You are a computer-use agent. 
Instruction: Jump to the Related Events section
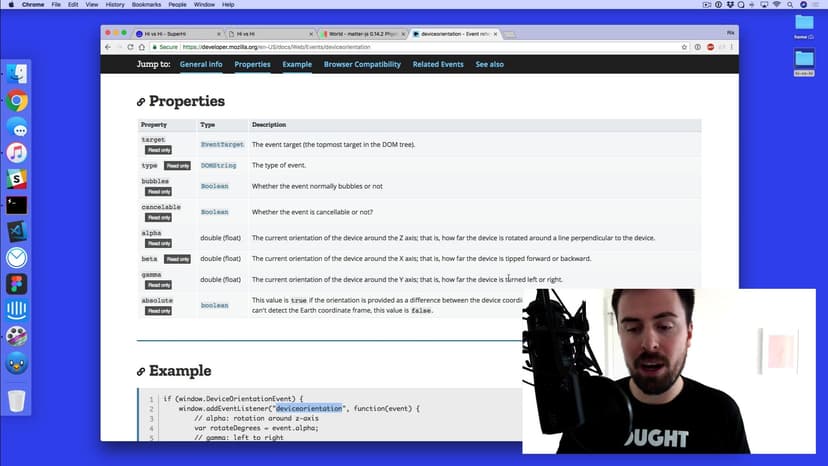(x=438, y=64)
